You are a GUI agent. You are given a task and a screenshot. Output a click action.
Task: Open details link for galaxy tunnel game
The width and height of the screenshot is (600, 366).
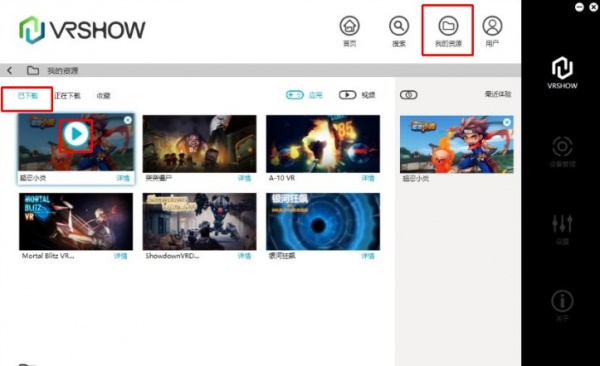(368, 256)
